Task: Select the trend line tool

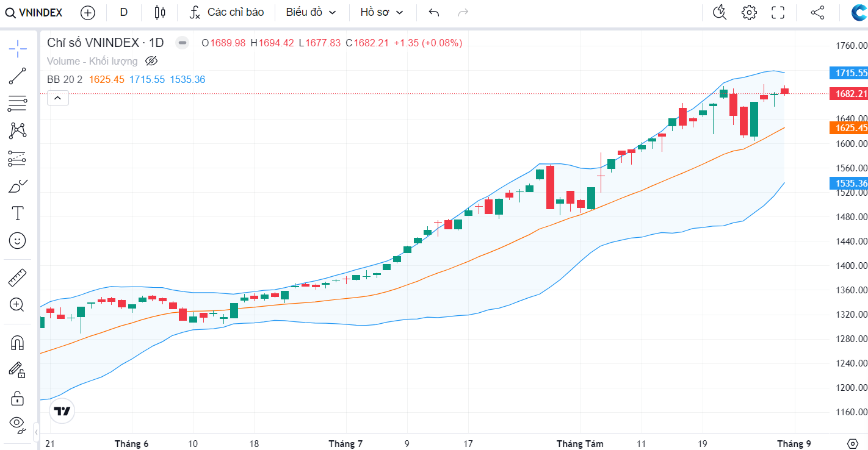Action: click(x=18, y=76)
